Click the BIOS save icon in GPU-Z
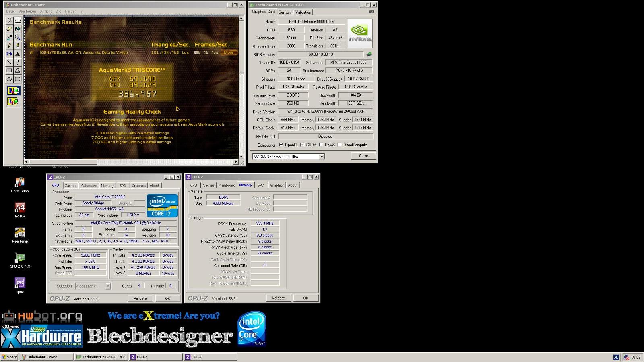This screenshot has width=644, height=362. point(369,54)
